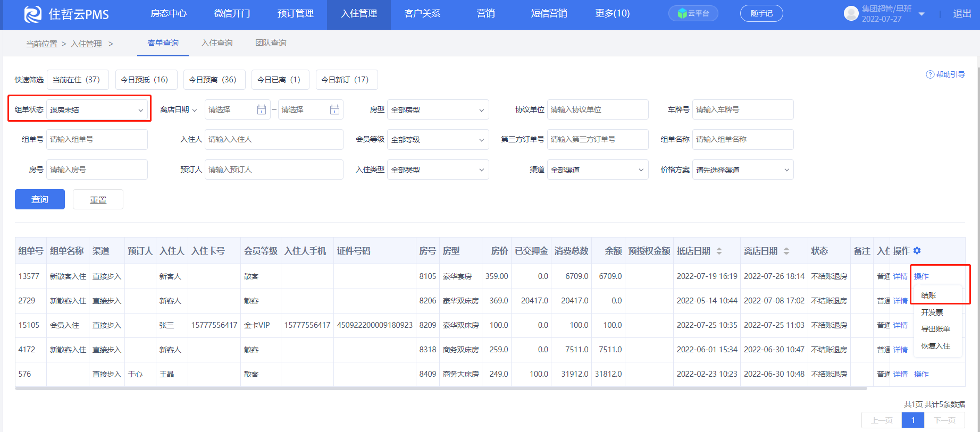Image resolution: width=980 pixels, height=432 pixels.
Task: Open the 会员等级 dropdown 全部等级
Action: (x=438, y=139)
